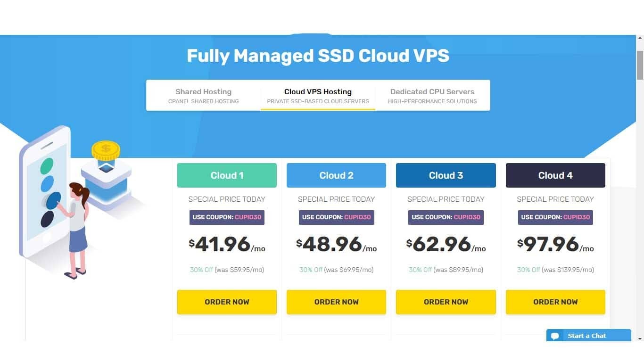Switch to Dedicated CPU Servers tab
This screenshot has height=362, width=644.
(x=432, y=95)
